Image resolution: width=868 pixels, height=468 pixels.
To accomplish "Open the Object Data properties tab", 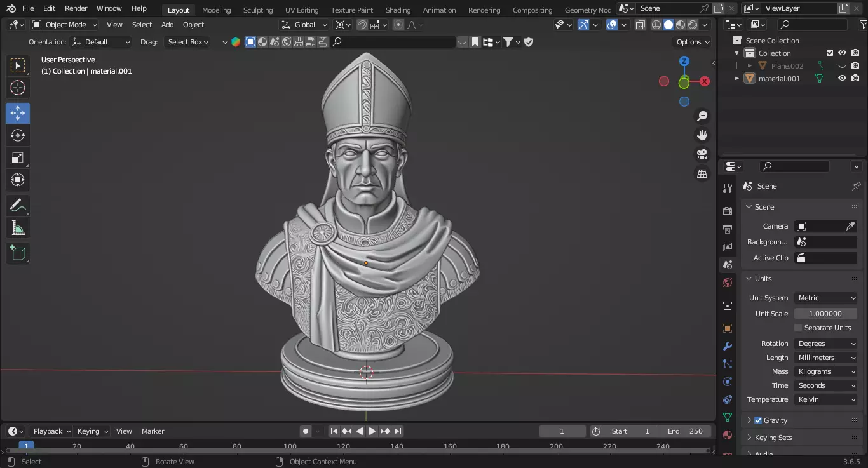I will (x=728, y=417).
